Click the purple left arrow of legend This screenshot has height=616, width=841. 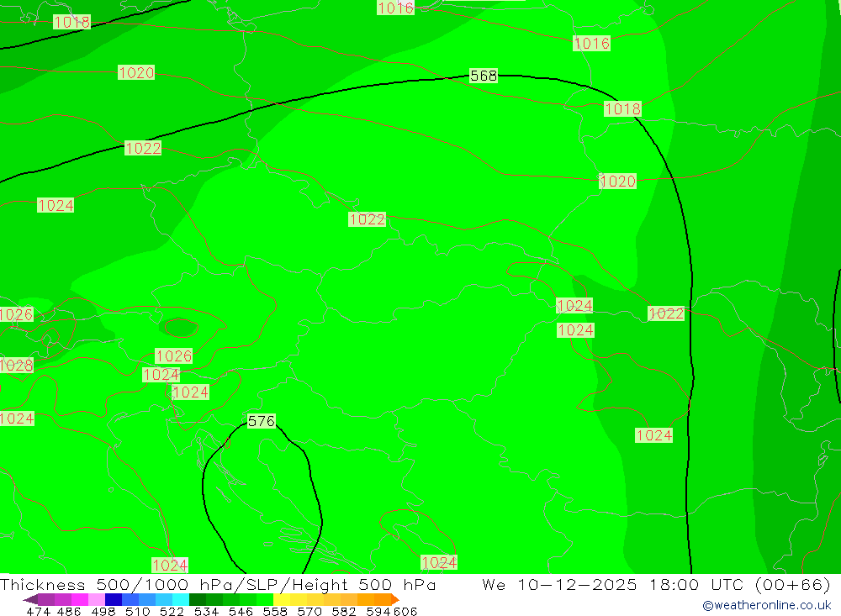coord(30,599)
